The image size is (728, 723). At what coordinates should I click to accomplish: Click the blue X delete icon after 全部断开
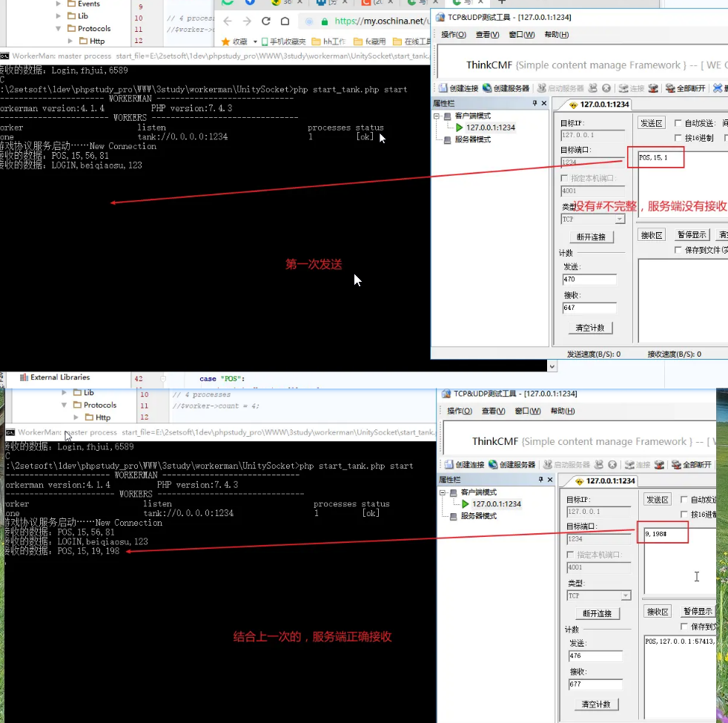click(718, 88)
